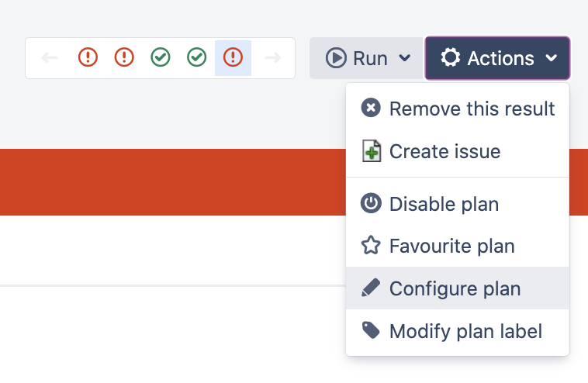Open the first successful build checkmark icon
The image size is (588, 383).
(x=161, y=58)
